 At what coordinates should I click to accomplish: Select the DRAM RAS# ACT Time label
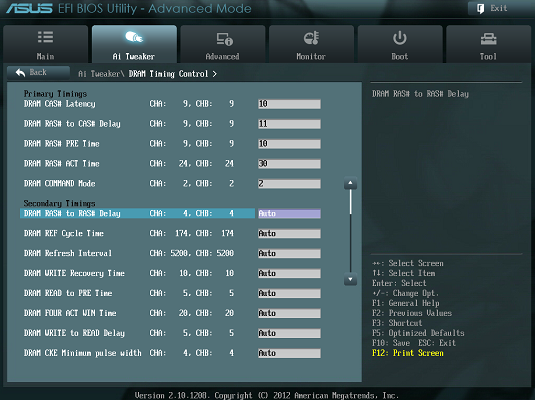coord(61,163)
